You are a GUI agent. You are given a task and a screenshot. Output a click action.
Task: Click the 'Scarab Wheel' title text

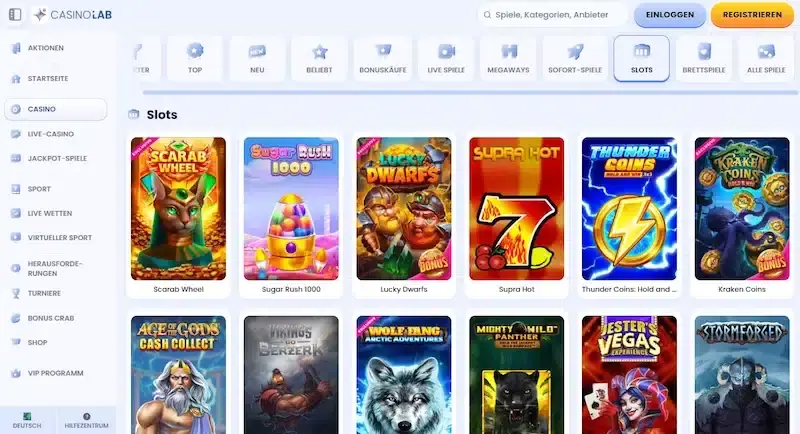(x=178, y=289)
